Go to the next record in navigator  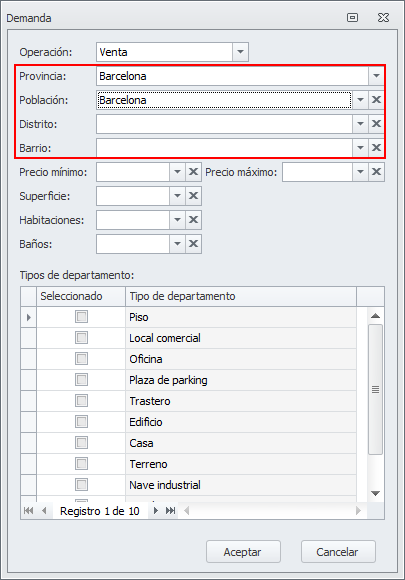156,511
